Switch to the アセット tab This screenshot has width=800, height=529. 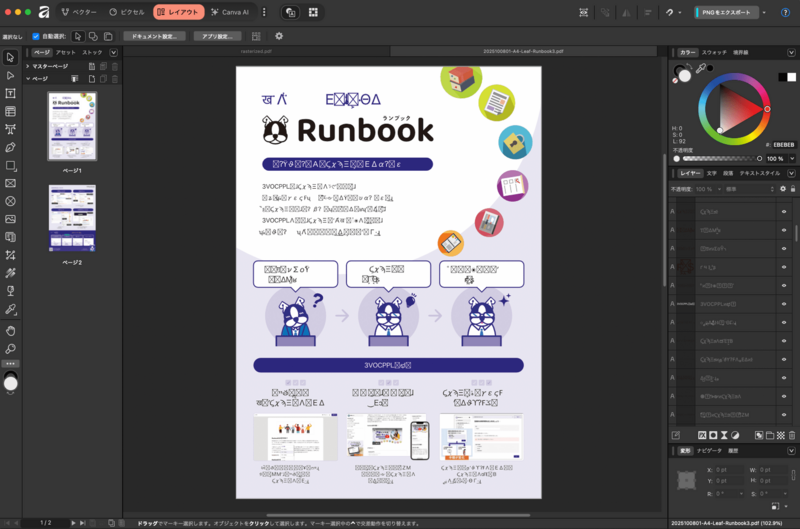point(65,52)
